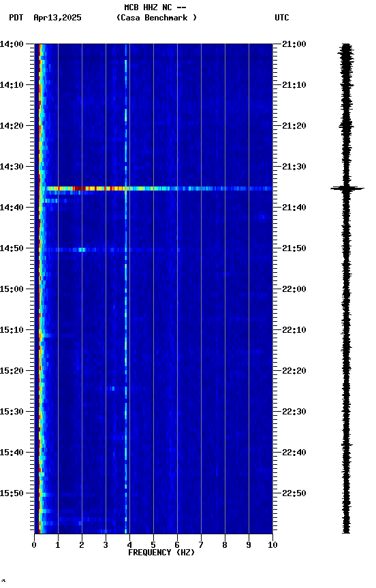Click the frequency axis value "6"
Screen dimensions: 376x588
coord(177,545)
